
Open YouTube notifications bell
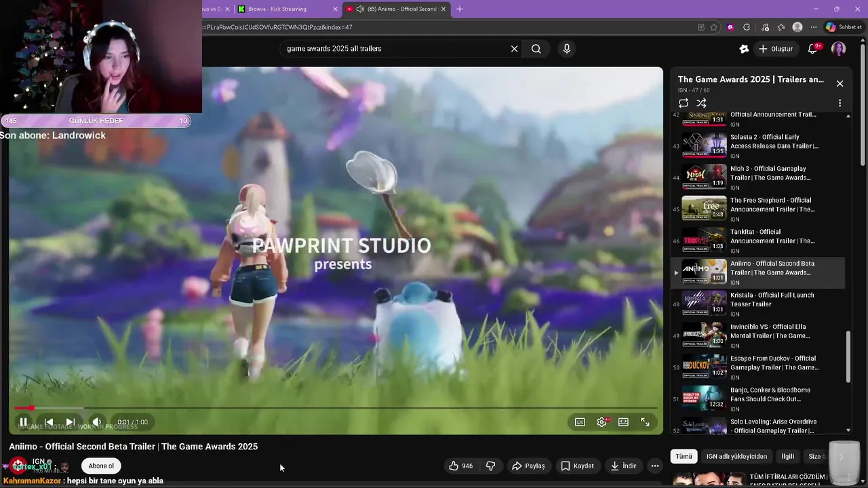point(813,49)
